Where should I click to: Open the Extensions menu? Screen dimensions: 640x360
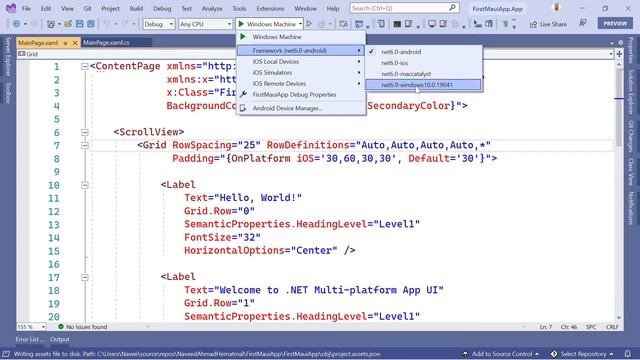coord(270,8)
